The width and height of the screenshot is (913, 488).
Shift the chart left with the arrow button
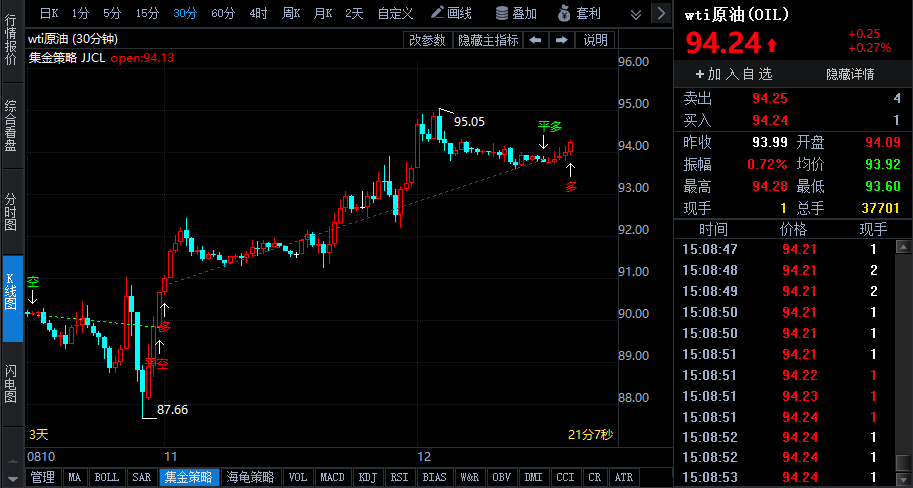pos(536,40)
